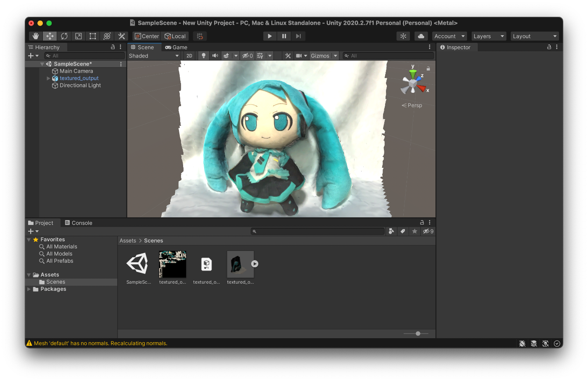Click the Scene camera settings icon
This screenshot has height=381, width=588.
[x=299, y=56]
